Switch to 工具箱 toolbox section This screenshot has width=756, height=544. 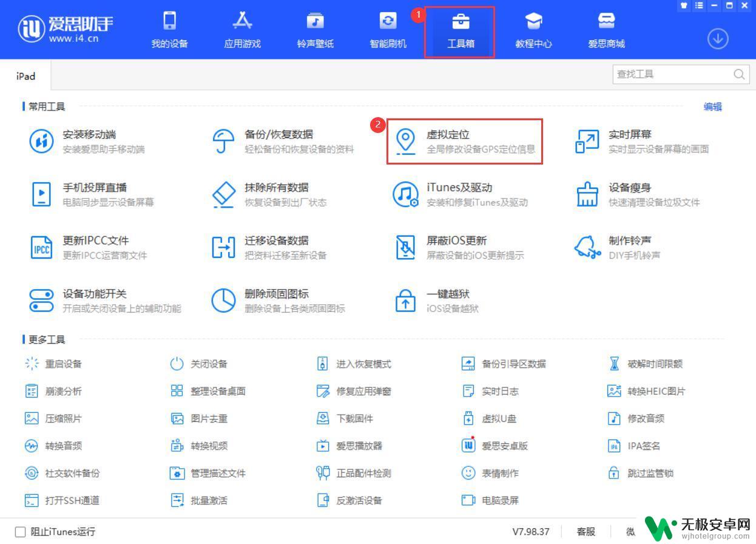[461, 30]
